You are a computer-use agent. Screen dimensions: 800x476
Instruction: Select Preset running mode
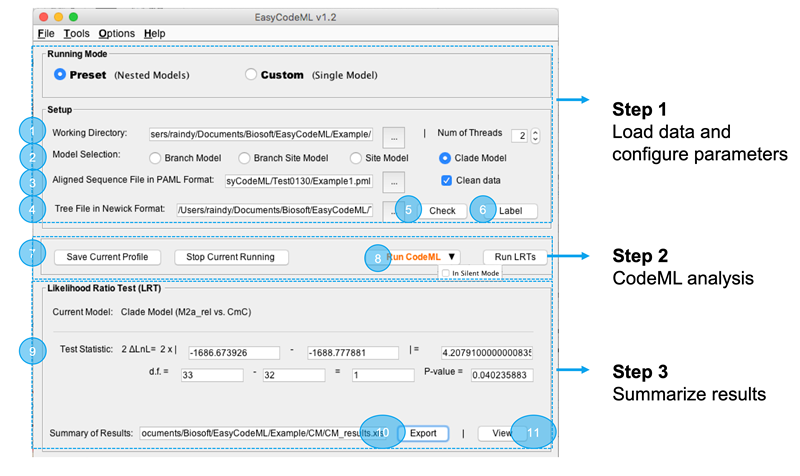(60, 74)
